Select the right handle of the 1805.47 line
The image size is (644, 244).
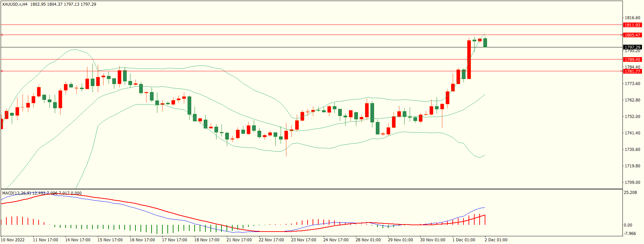point(621,35)
